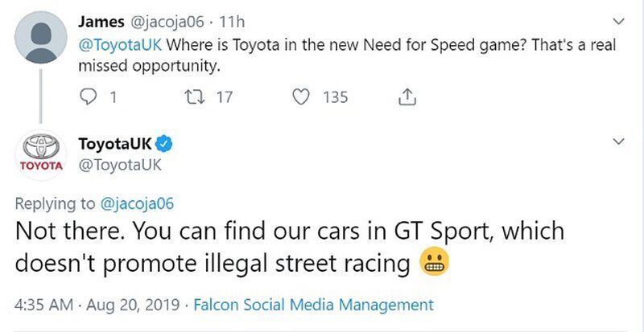Click the reply speech bubble icon
The height and width of the screenshot is (332, 644).
(87, 97)
